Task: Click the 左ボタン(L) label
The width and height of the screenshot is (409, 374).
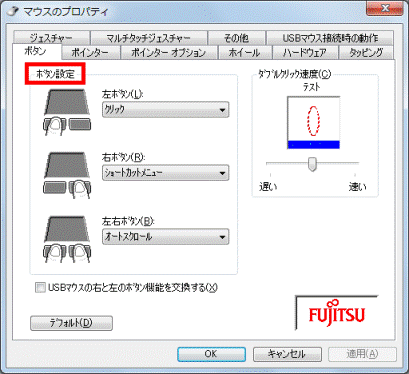Action: point(122,94)
